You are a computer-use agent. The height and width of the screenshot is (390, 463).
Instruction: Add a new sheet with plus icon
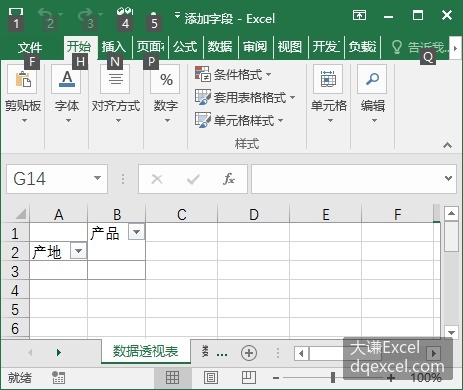(249, 353)
